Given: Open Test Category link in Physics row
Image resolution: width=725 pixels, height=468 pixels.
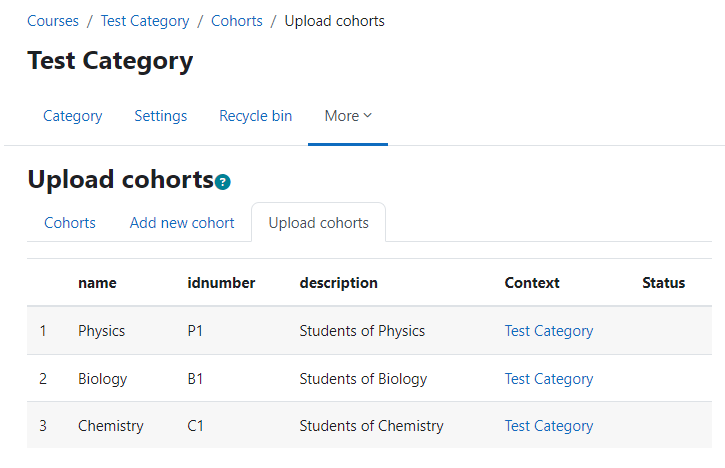Looking at the screenshot, I should (x=549, y=331).
